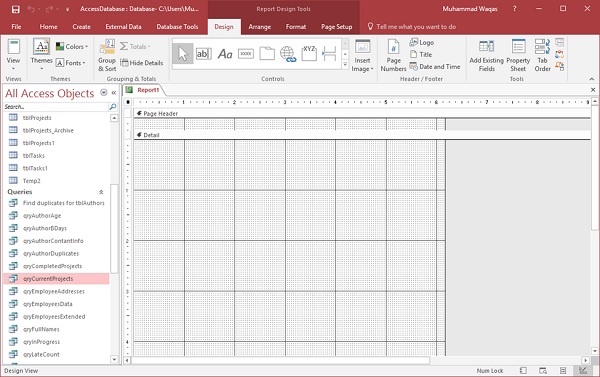The width and height of the screenshot is (600, 377).
Task: Click the report selector box at ruler corner
Action: [x=128, y=102]
